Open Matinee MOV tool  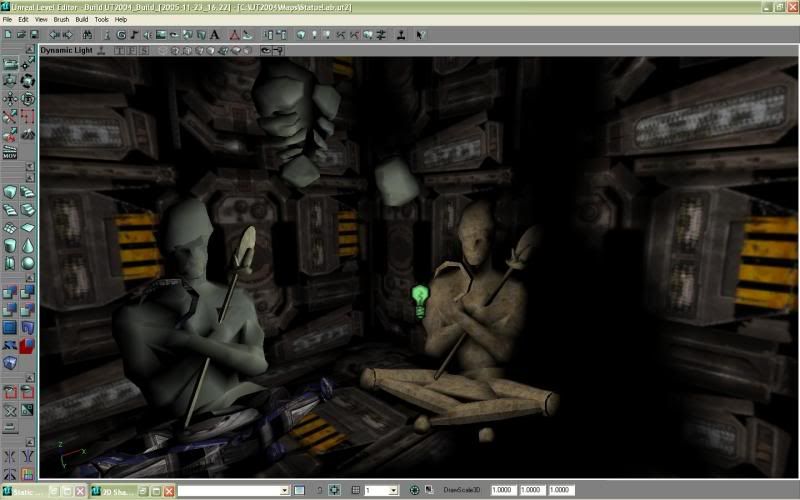(x=10, y=152)
